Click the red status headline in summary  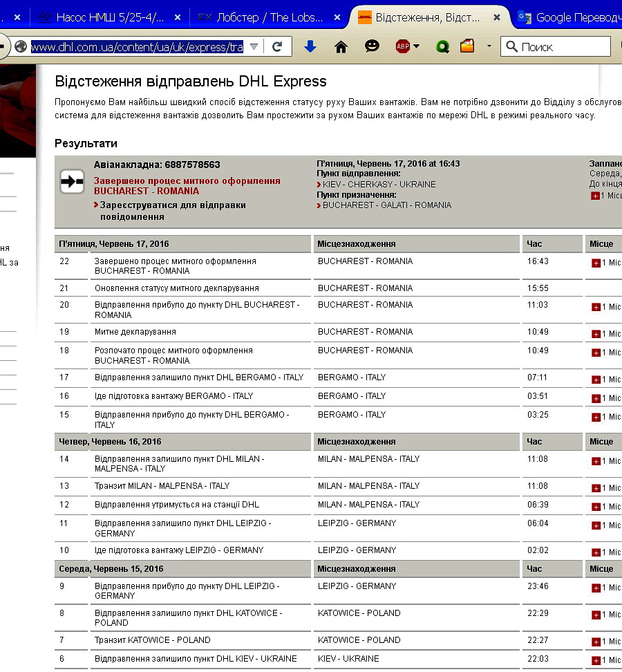[187, 186]
